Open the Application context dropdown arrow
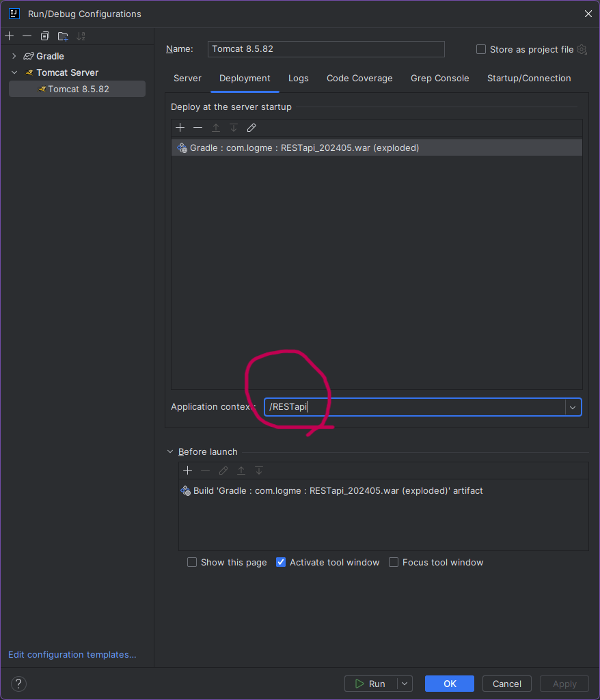This screenshot has width=600, height=700. coord(573,407)
